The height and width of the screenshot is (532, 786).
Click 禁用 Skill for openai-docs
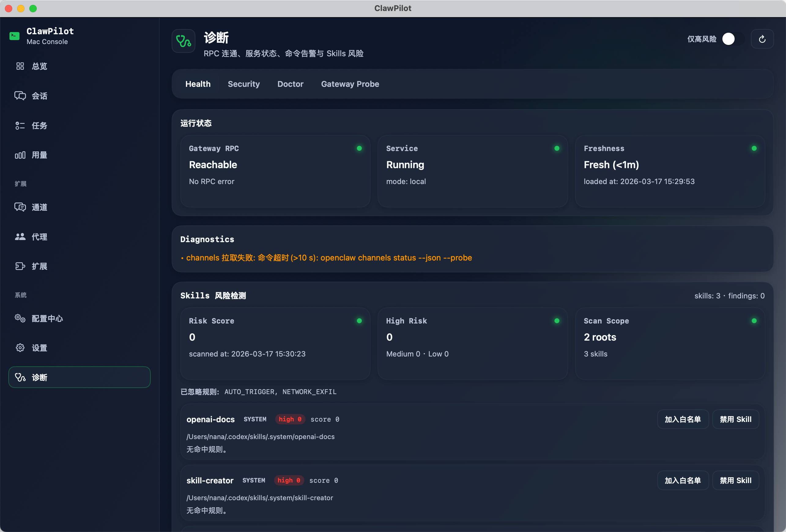pyautogui.click(x=735, y=419)
